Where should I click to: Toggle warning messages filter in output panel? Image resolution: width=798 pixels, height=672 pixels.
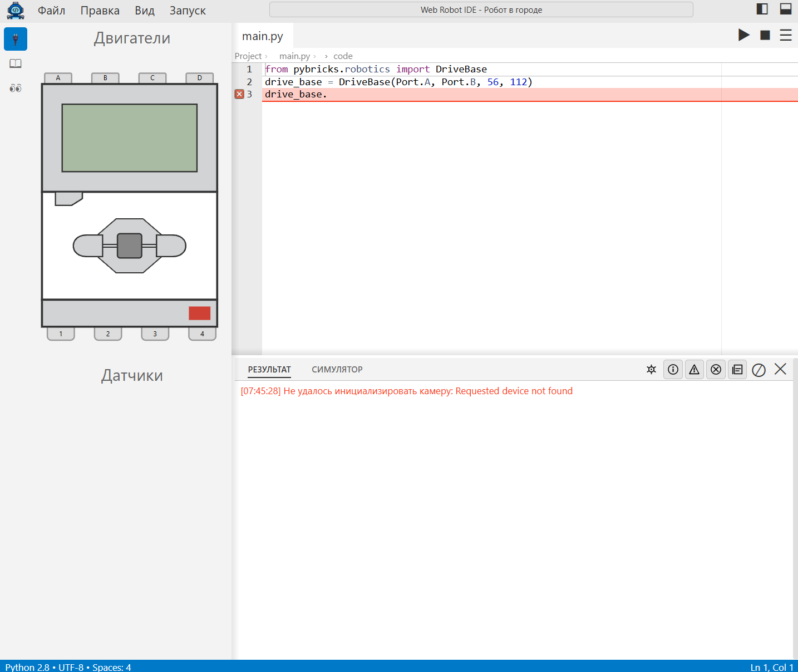(694, 369)
